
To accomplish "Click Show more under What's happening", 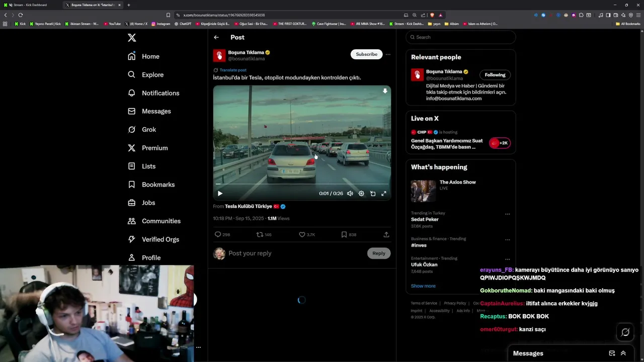I will pos(423,286).
